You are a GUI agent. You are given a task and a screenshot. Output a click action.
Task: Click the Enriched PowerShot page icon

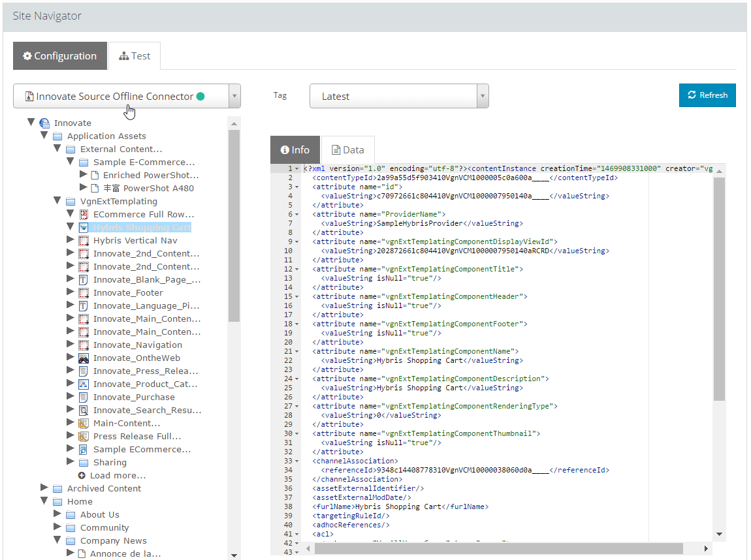[x=95, y=175]
